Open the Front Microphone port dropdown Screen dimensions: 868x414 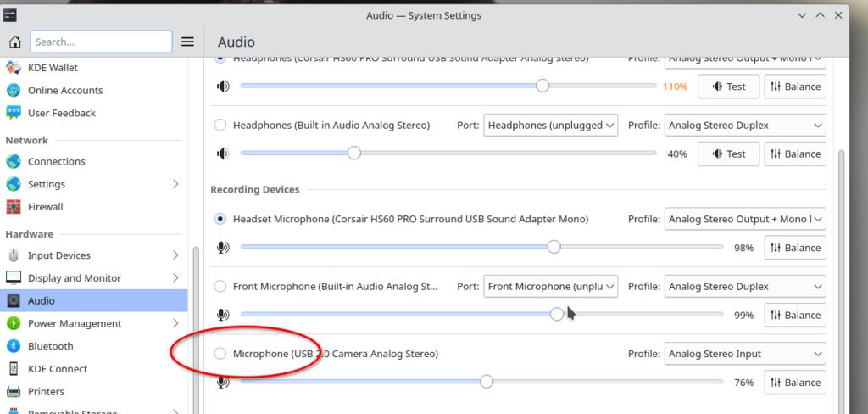(x=551, y=287)
